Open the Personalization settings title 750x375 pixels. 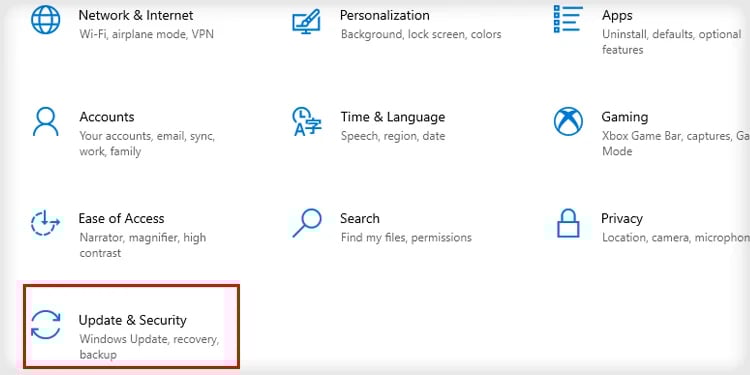[x=385, y=15]
